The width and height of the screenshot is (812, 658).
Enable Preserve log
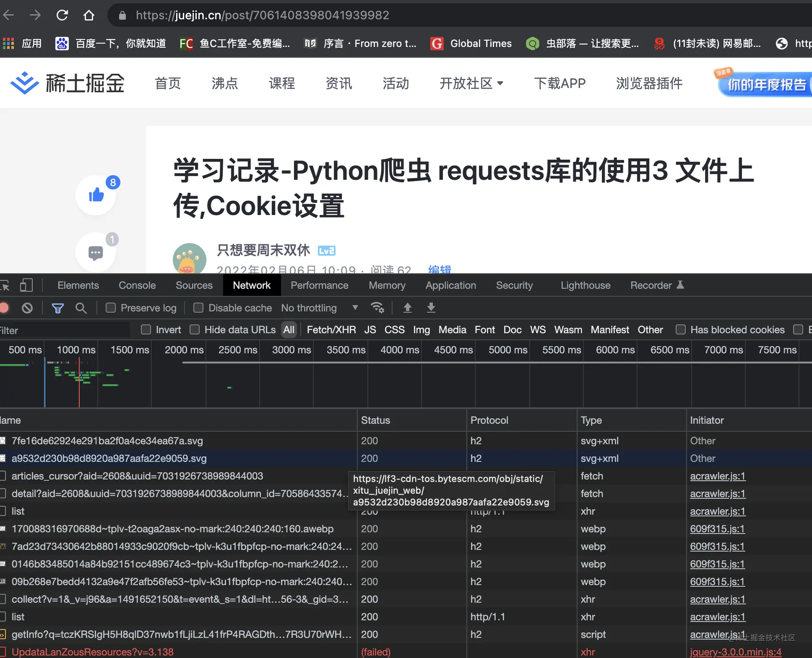[111, 308]
